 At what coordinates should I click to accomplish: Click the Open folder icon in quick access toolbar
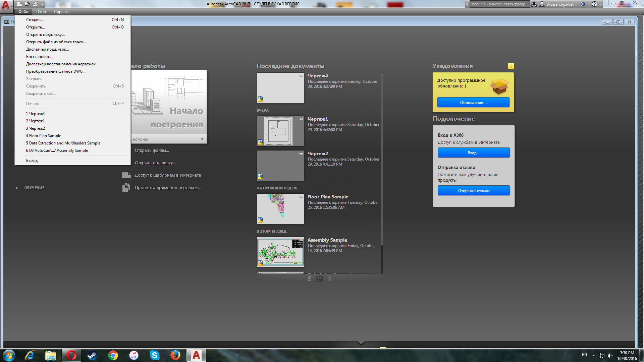[x=28, y=4]
